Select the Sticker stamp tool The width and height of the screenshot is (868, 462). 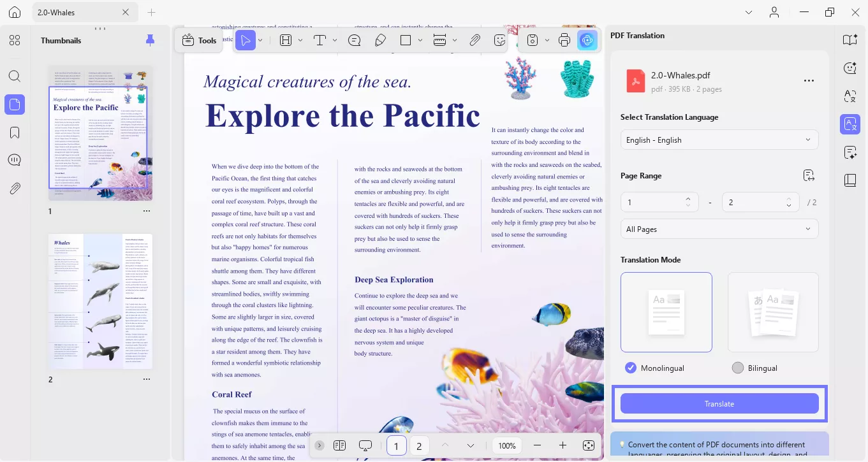click(500, 40)
